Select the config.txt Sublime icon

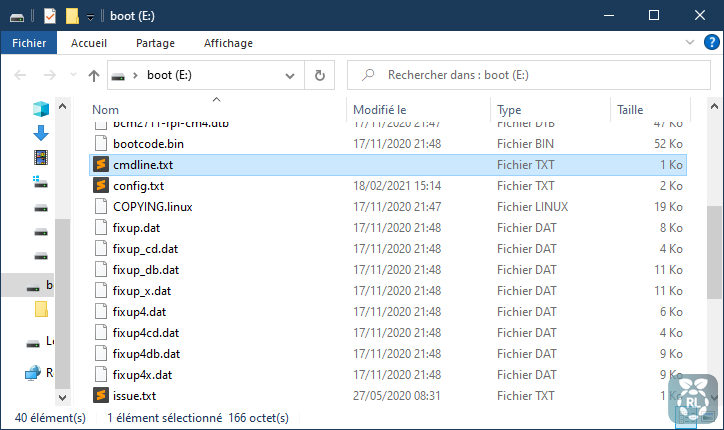point(101,186)
